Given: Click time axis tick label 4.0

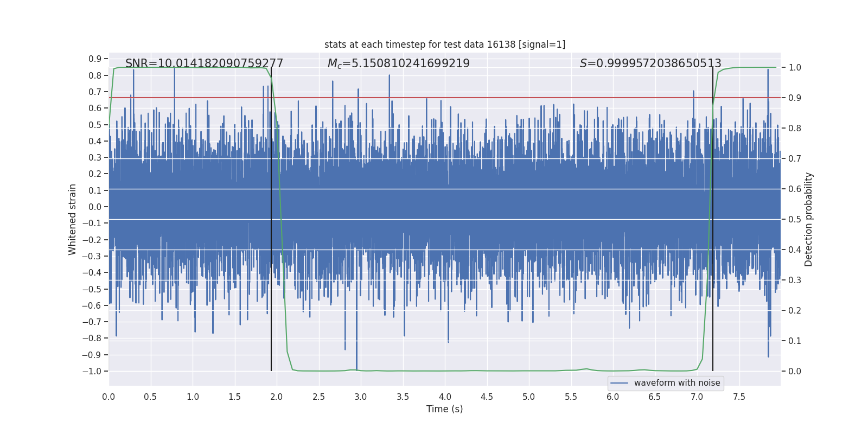Looking at the screenshot, I should (x=445, y=397).
